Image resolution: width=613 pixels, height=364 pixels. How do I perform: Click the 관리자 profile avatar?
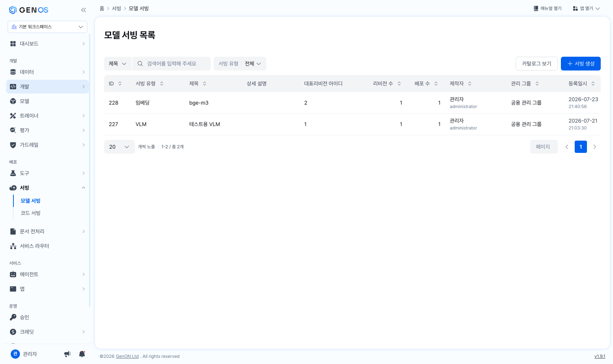[15, 354]
